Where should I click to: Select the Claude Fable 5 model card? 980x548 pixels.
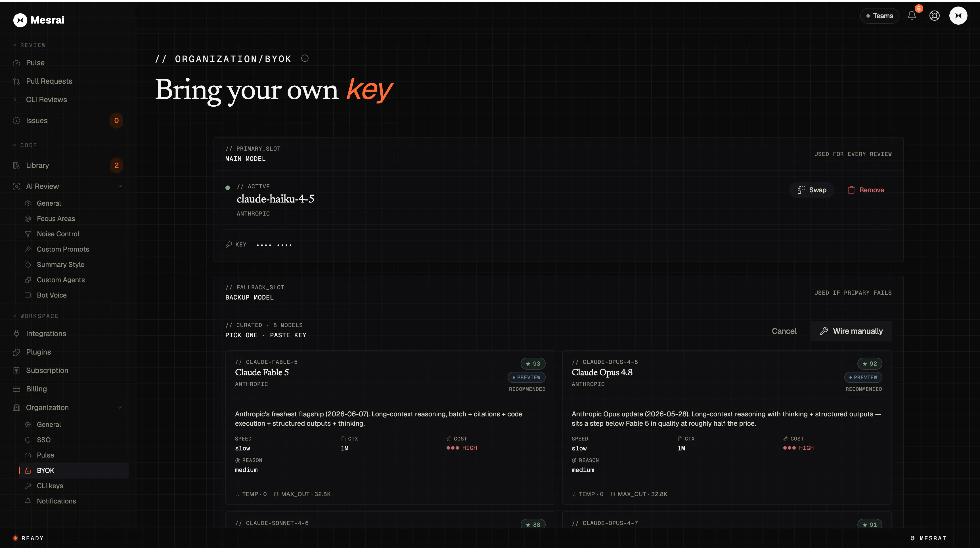[390, 427]
